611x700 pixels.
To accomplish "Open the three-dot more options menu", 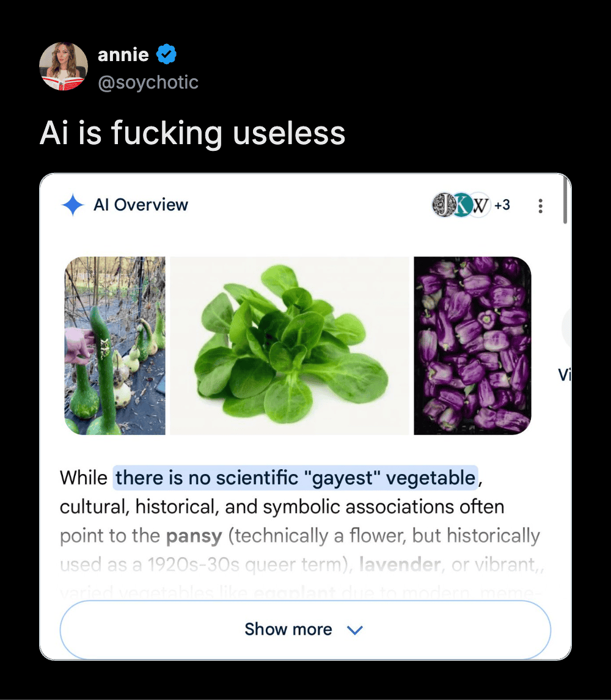I will [x=540, y=206].
